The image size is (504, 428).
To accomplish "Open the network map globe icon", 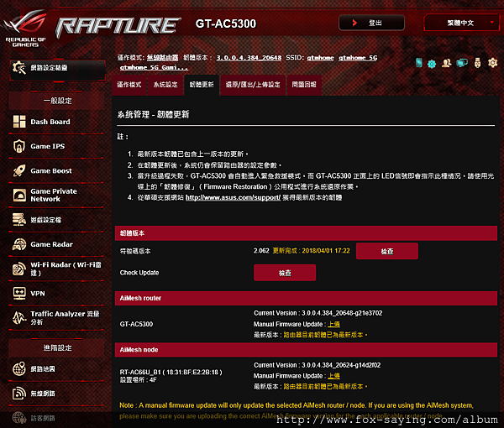I will (19, 369).
